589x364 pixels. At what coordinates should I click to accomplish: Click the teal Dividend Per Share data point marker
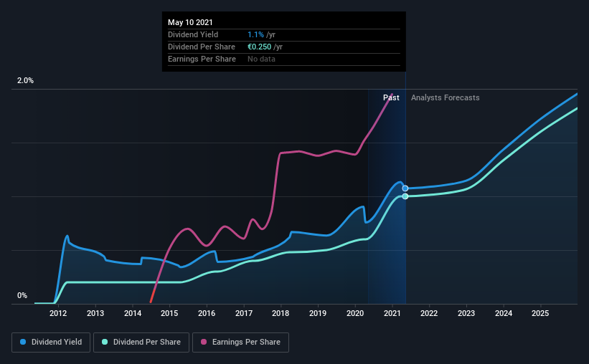coord(405,196)
